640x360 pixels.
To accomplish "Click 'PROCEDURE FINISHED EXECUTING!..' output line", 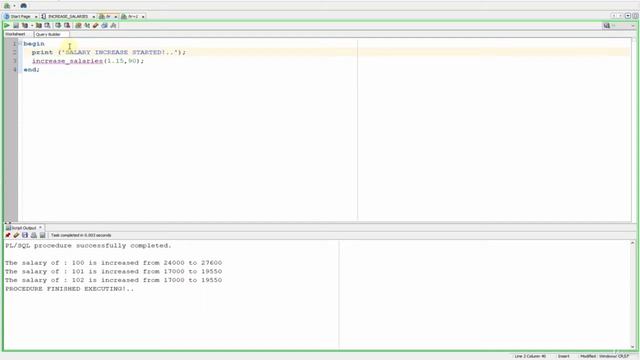I will (x=69, y=289).
